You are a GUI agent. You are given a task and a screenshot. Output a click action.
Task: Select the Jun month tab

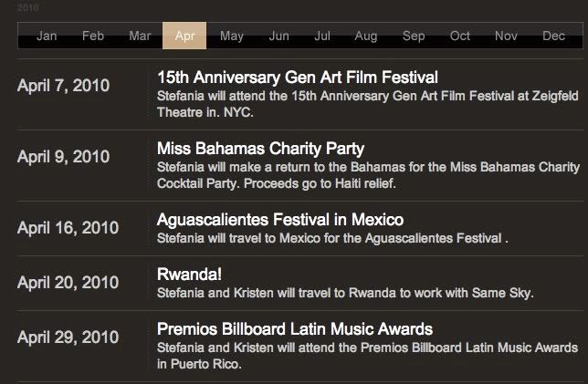tap(279, 36)
